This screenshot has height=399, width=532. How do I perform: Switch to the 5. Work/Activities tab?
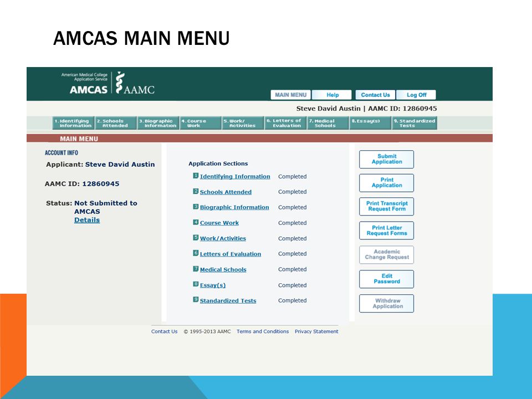point(243,123)
